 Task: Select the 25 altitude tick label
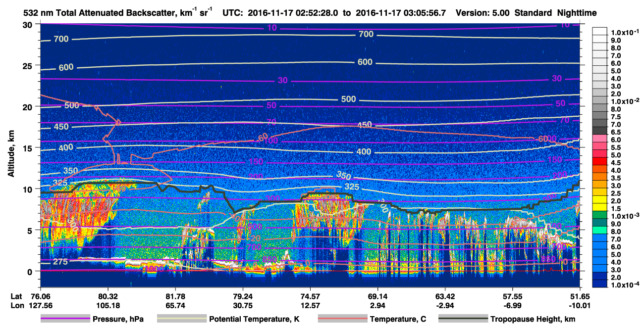coord(28,66)
